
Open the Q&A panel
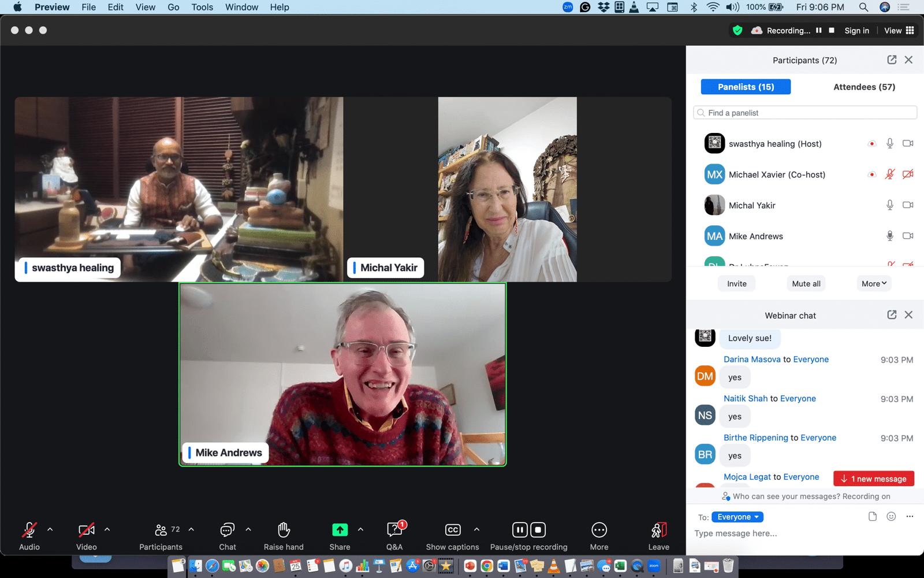click(x=394, y=529)
